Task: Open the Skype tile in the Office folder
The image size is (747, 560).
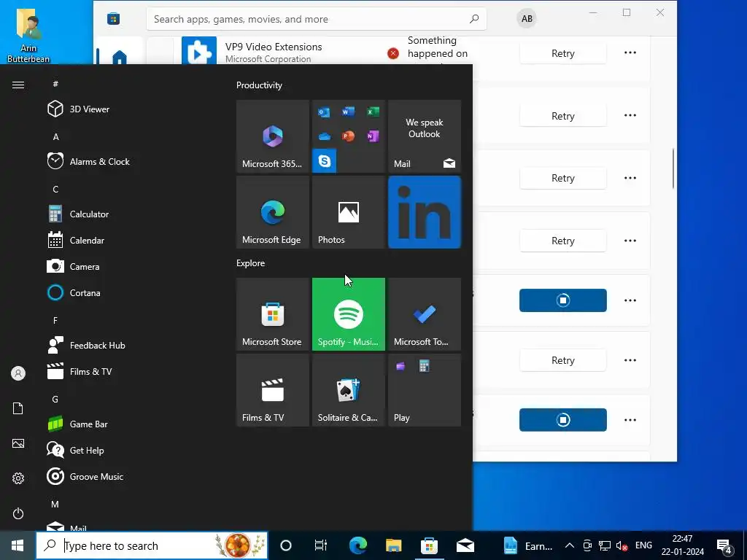Action: [x=325, y=161]
